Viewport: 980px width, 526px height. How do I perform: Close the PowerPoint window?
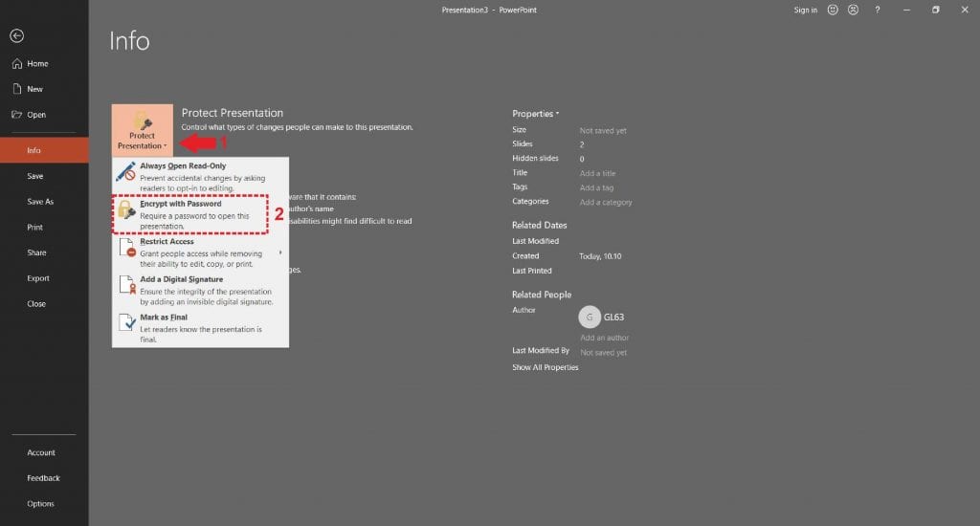click(x=965, y=10)
